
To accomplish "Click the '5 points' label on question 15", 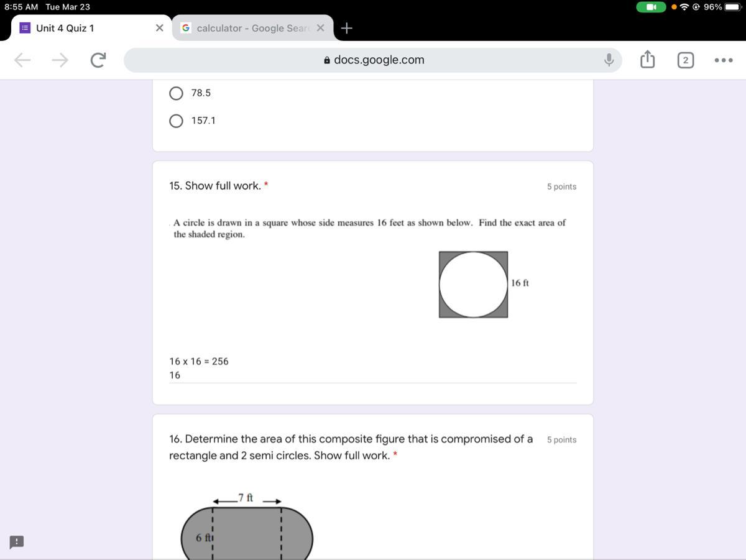I will click(561, 186).
